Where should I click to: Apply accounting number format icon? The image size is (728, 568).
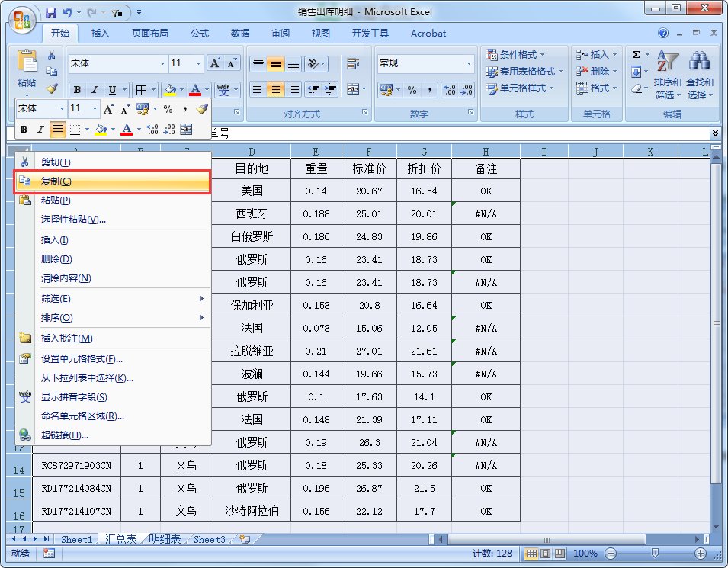pos(386,88)
